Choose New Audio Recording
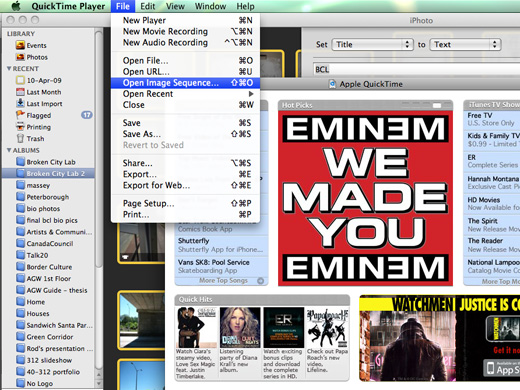This screenshot has height=390, width=520. pyautogui.click(x=185, y=42)
